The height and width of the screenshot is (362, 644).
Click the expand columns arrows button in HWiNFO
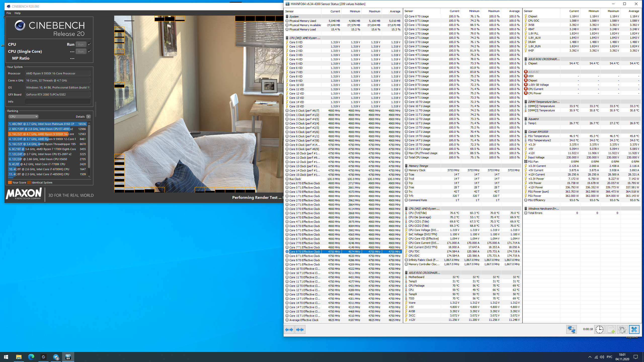point(289,330)
